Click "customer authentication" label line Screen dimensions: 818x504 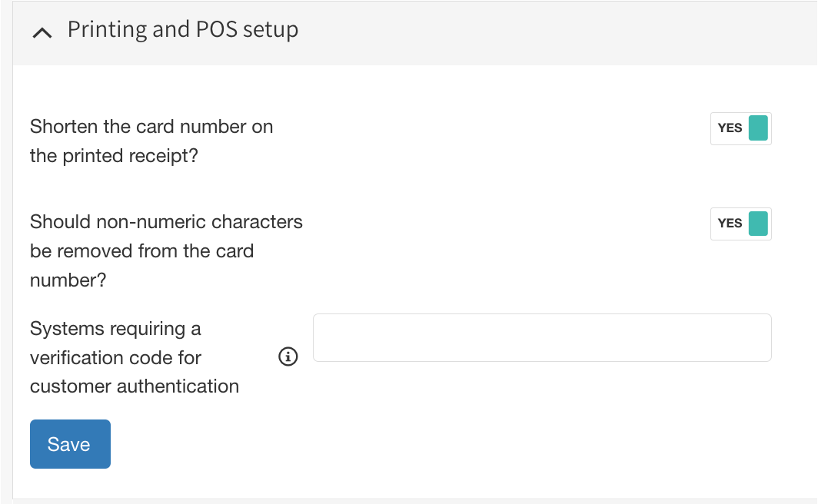(135, 386)
